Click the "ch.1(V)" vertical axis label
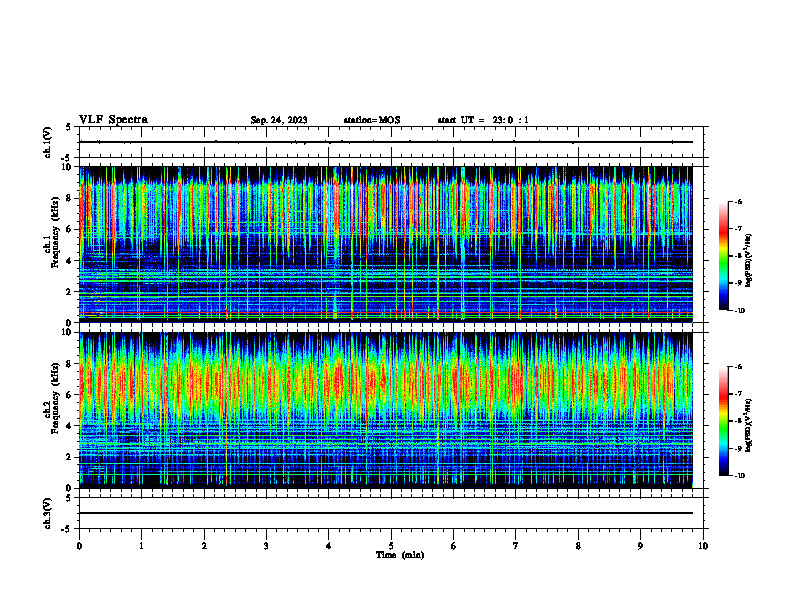792x612 pixels. (47, 142)
